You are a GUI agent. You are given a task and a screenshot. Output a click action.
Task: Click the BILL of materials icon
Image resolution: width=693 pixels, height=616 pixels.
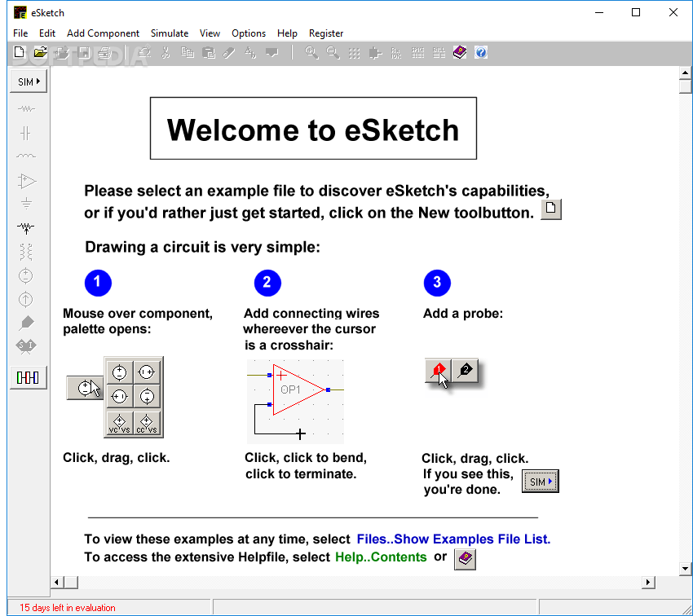(x=439, y=53)
